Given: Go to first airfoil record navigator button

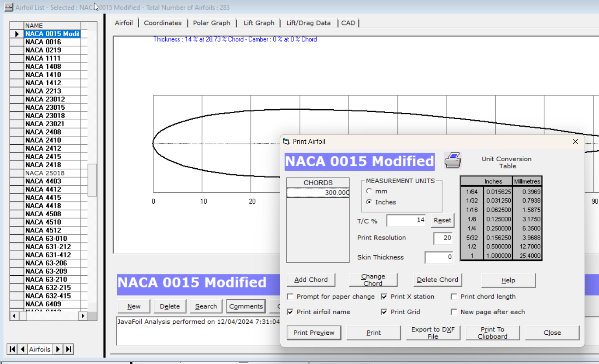Looking at the screenshot, I should pos(12,349).
